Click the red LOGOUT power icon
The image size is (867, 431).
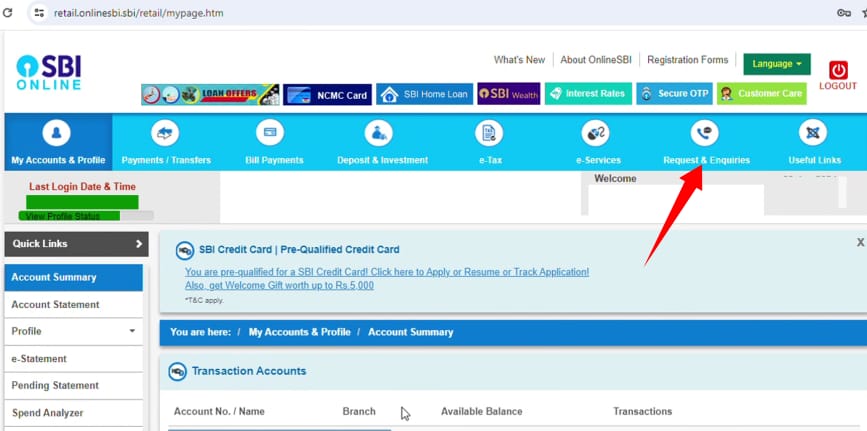point(838,70)
